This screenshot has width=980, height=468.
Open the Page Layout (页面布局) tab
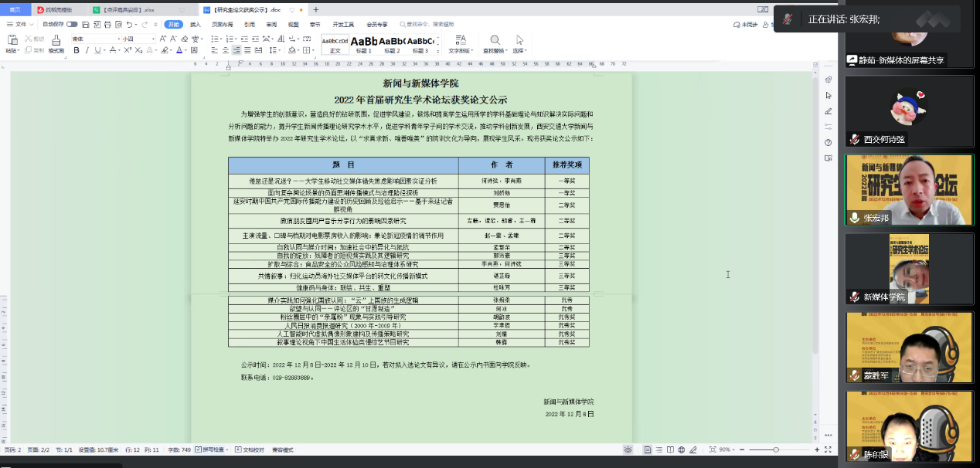(223, 24)
